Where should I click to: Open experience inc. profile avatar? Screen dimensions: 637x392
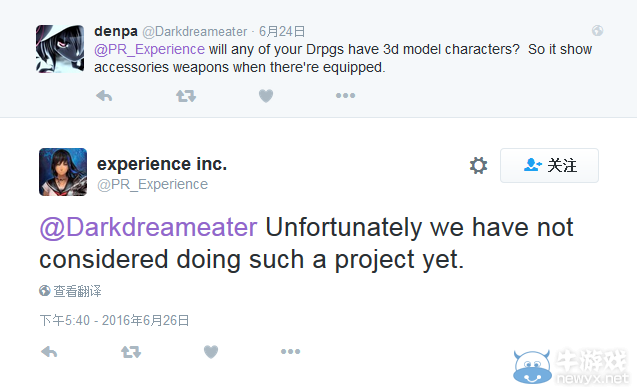63,172
